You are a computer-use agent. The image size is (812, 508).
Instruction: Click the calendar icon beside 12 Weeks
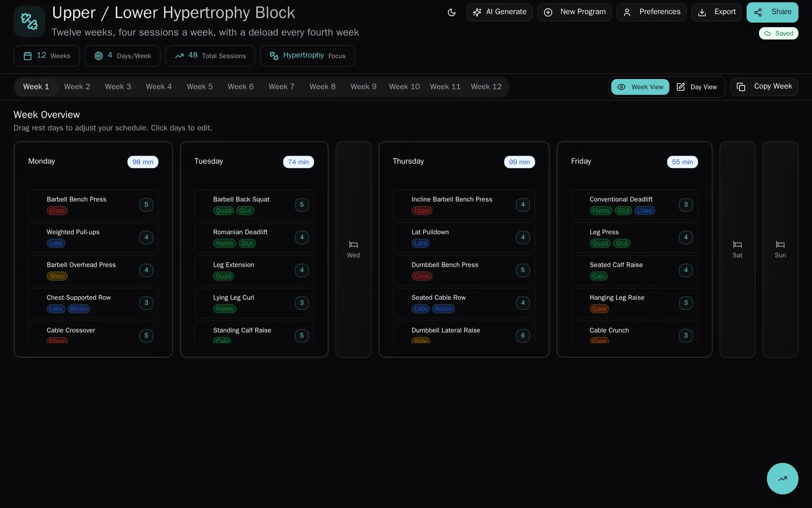(x=28, y=56)
